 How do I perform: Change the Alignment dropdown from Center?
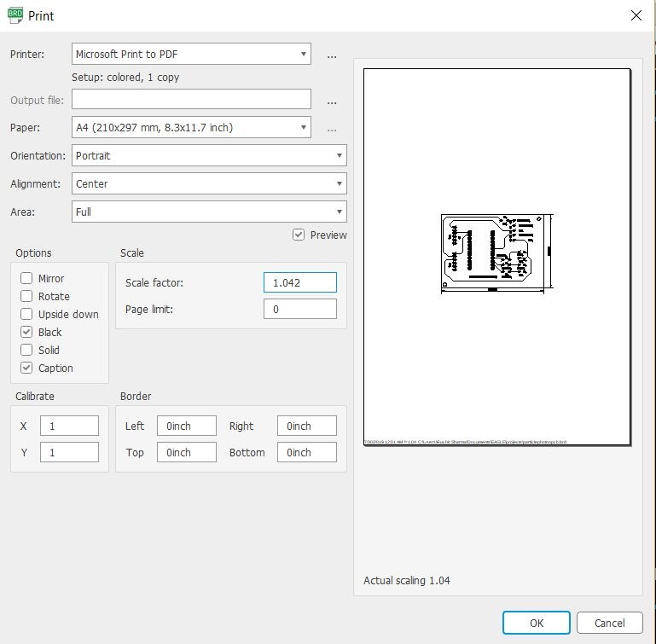tap(209, 183)
